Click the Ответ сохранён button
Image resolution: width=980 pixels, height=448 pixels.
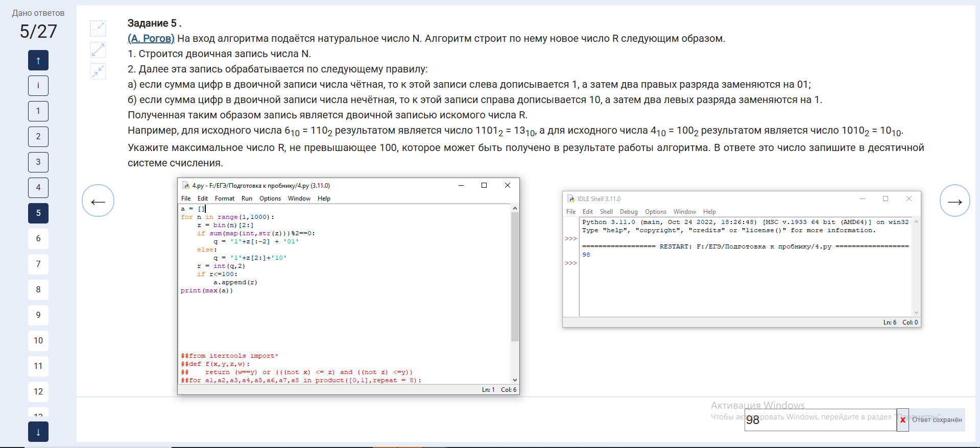(937, 420)
